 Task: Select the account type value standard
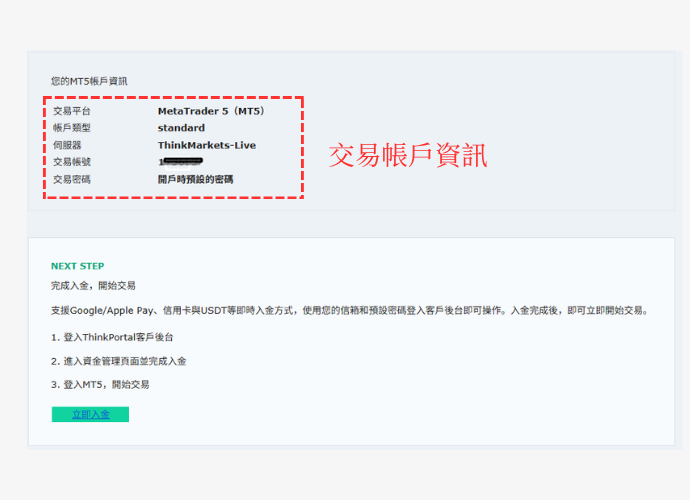181,128
